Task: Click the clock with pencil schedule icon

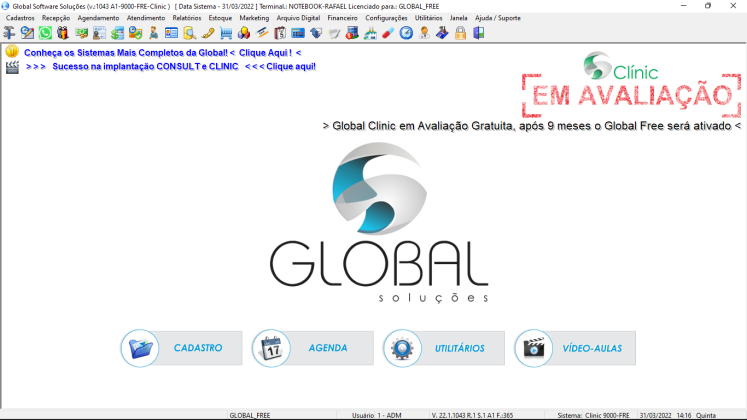Action: coord(27,33)
